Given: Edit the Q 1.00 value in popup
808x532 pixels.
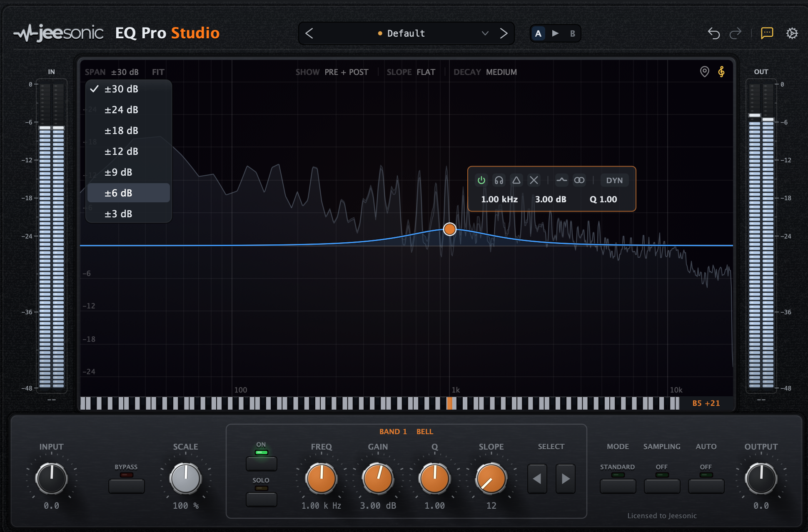Looking at the screenshot, I should pos(603,199).
